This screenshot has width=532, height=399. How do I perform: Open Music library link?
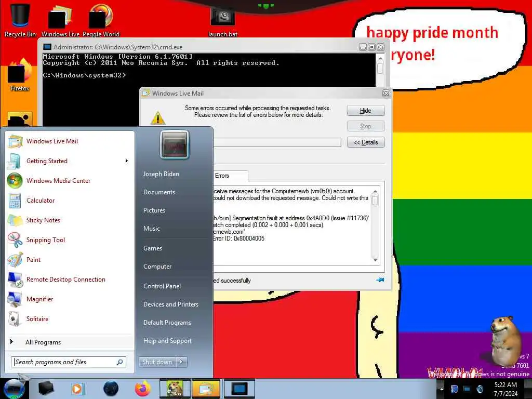pos(152,229)
